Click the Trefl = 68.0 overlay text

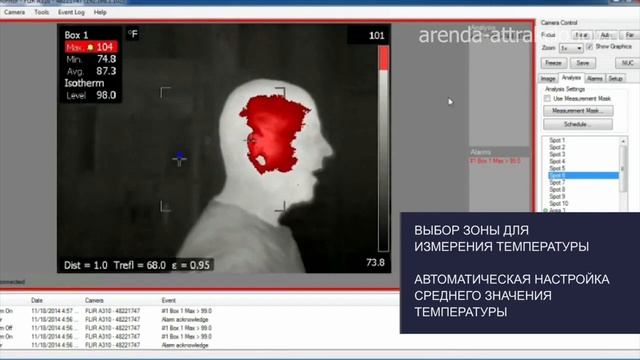tap(140, 265)
